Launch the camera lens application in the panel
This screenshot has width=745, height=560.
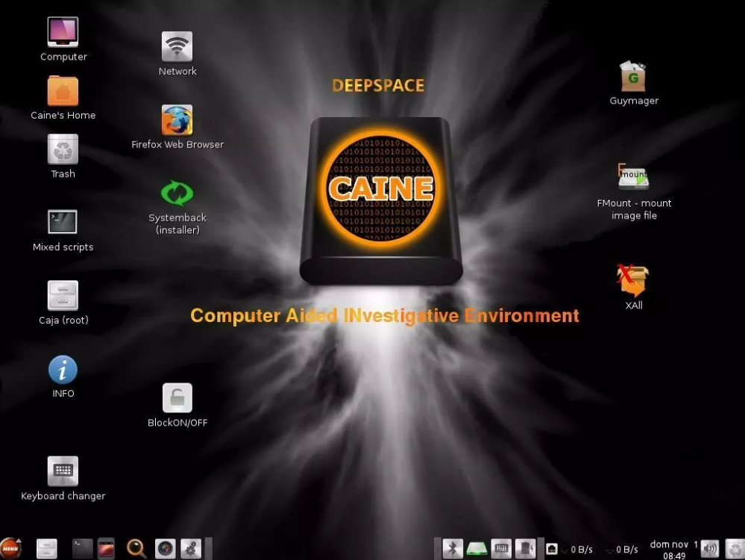[x=166, y=549]
